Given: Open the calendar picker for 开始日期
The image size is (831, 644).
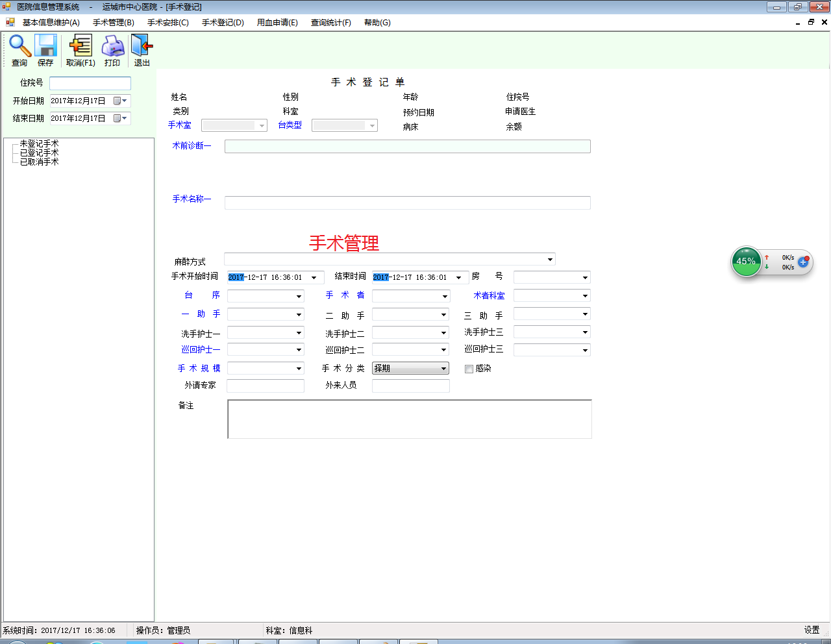Looking at the screenshot, I should pos(121,101).
